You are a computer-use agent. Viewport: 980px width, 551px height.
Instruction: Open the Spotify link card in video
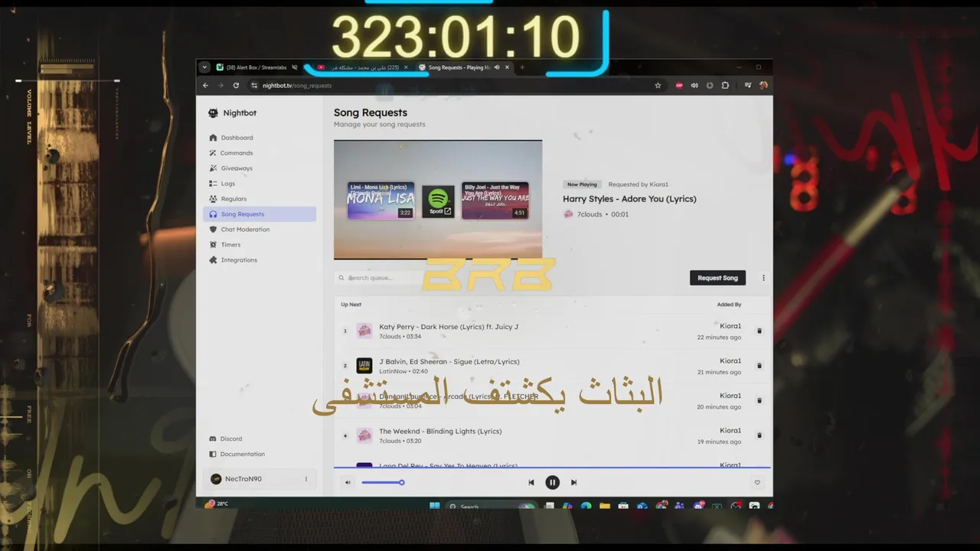pyautogui.click(x=438, y=201)
